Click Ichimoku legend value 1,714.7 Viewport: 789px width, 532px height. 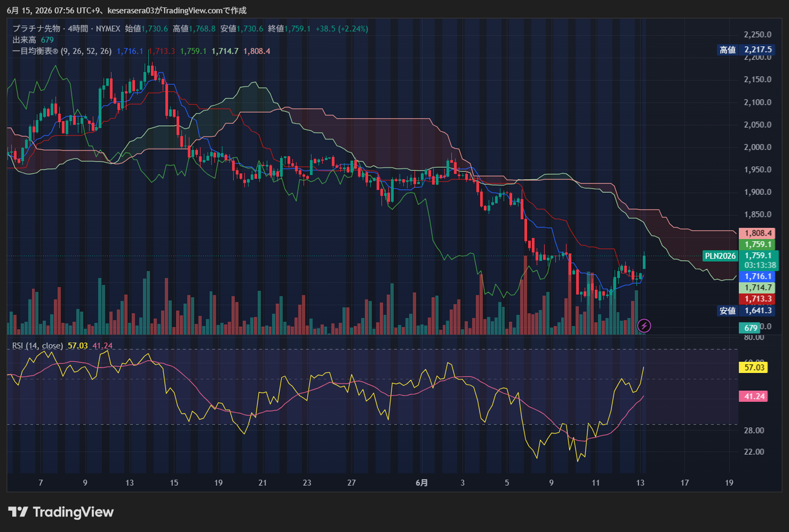pyautogui.click(x=225, y=51)
